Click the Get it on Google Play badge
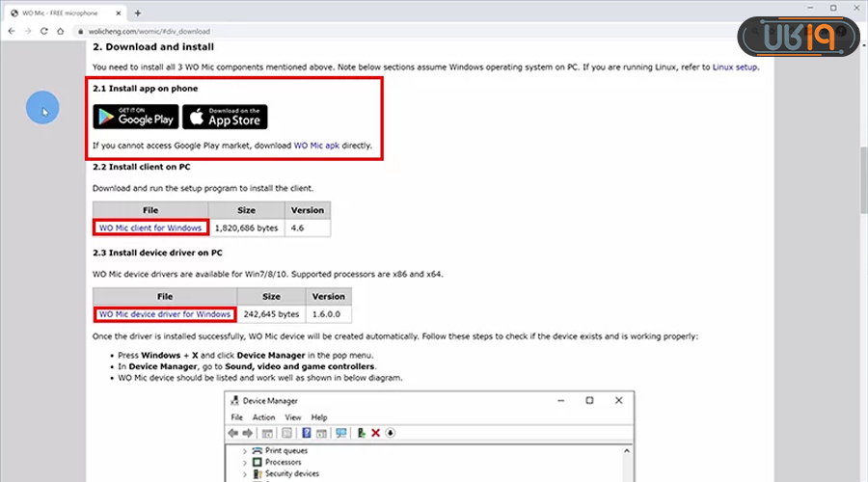This screenshot has height=482, width=868. pos(135,117)
